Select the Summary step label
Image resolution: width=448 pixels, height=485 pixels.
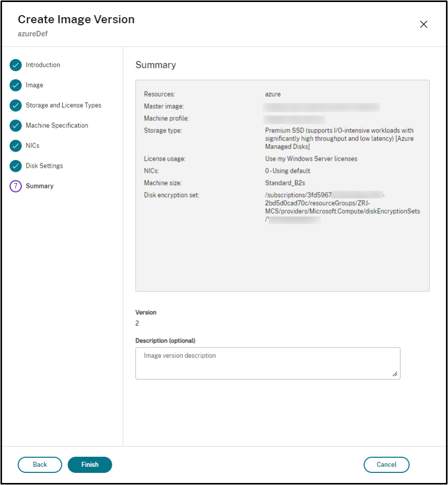(x=39, y=186)
